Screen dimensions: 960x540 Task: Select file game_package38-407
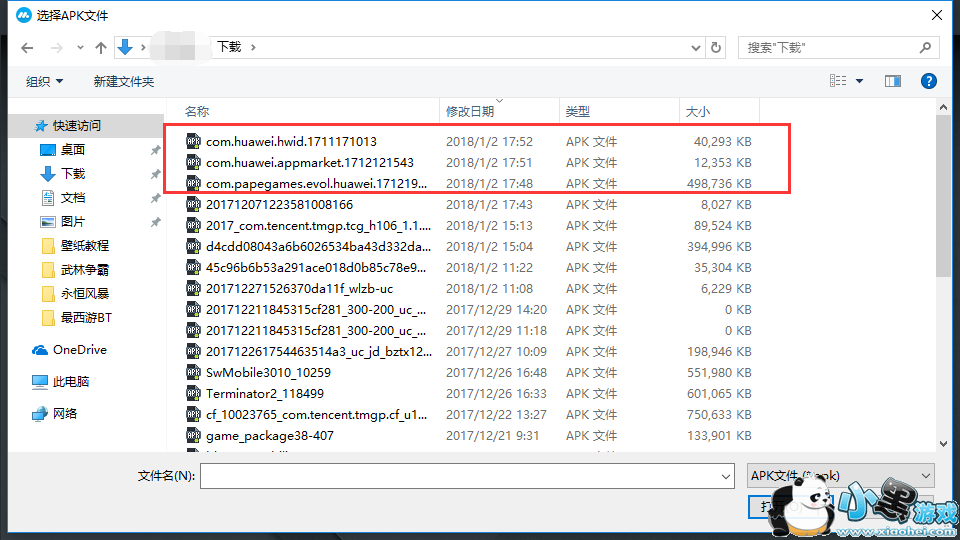270,435
